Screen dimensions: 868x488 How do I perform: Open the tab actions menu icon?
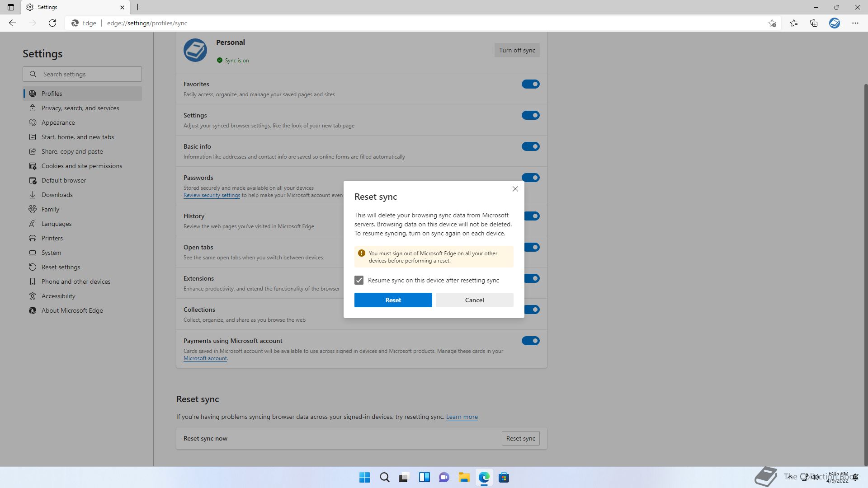[11, 7]
